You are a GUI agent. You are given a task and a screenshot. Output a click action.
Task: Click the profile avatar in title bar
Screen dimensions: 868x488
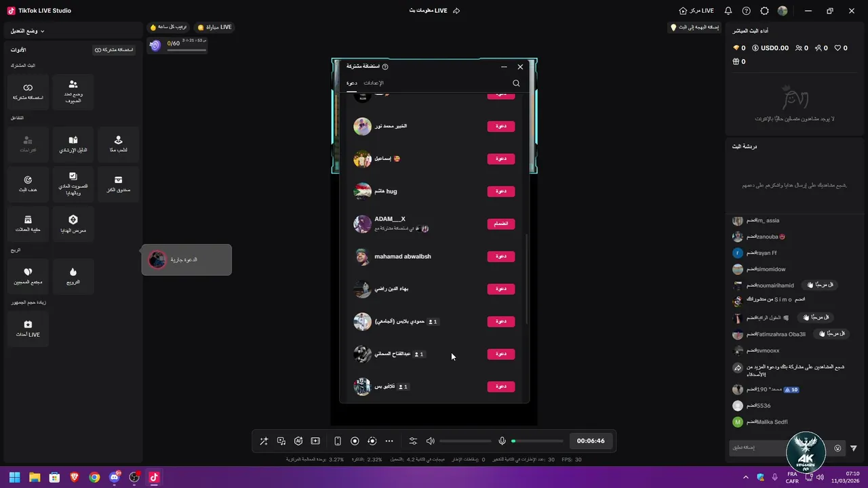(x=783, y=11)
